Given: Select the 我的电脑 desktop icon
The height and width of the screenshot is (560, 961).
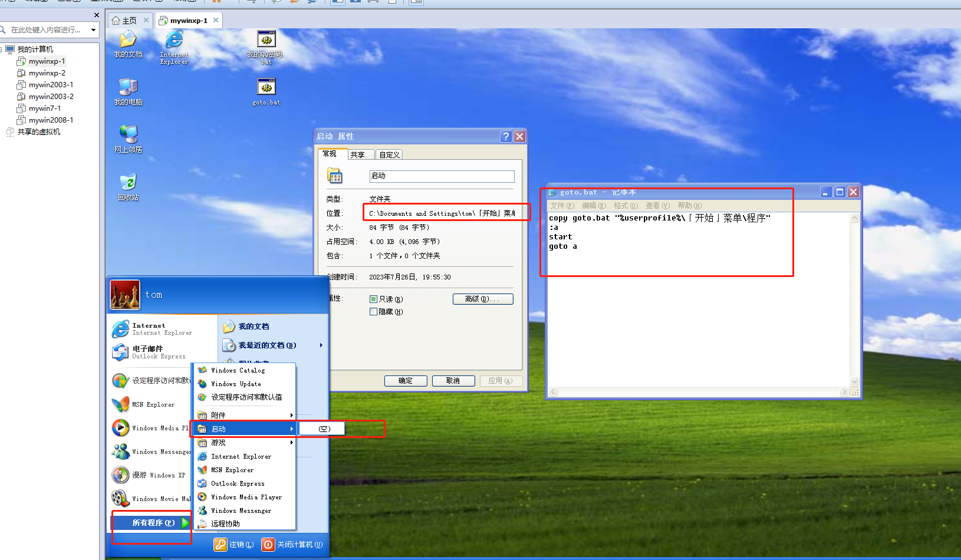Looking at the screenshot, I should click(128, 92).
